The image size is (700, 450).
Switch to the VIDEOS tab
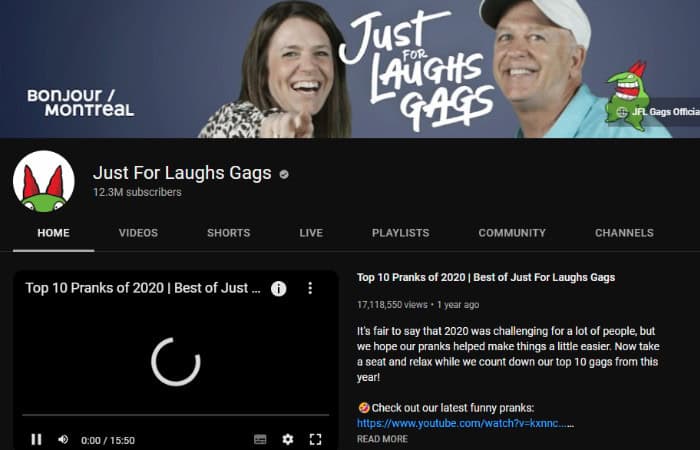[138, 233]
